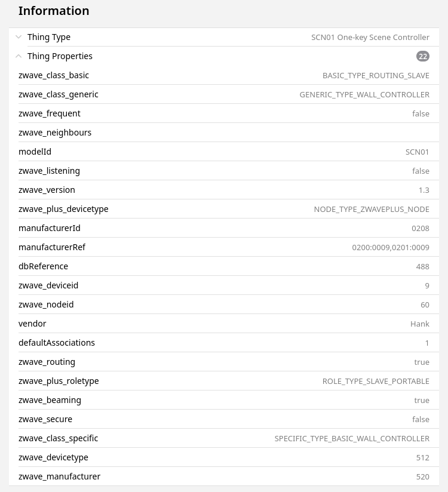Select the zwave_manufacturer property label
Image resolution: width=448 pixels, height=492 pixels.
pos(59,476)
